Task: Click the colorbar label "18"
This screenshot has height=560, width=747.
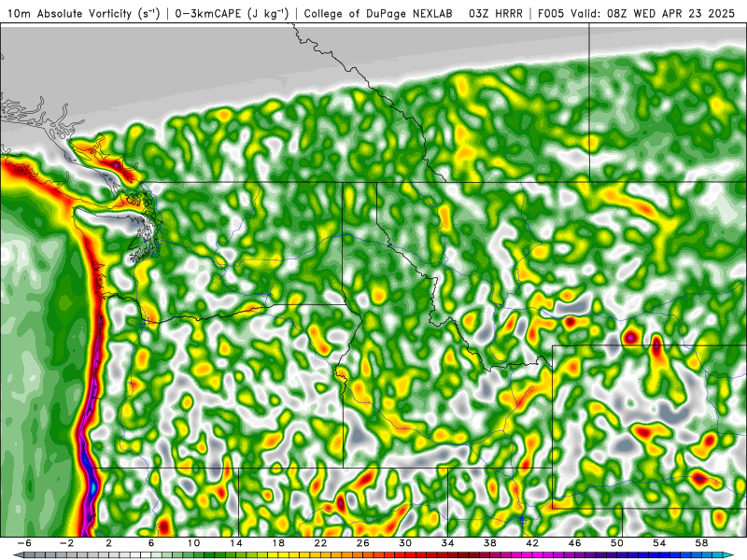Action: (x=278, y=542)
